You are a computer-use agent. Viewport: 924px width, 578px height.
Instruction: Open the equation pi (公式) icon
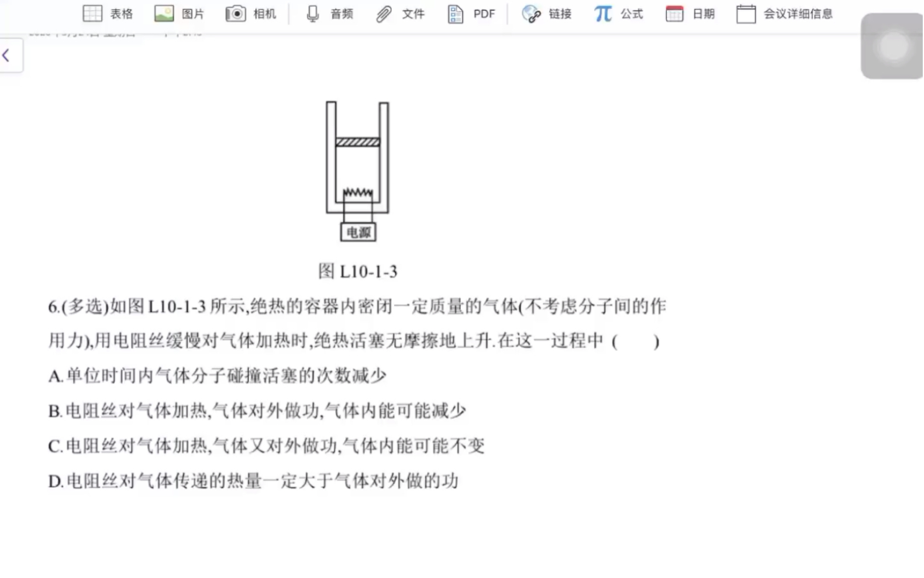(603, 13)
